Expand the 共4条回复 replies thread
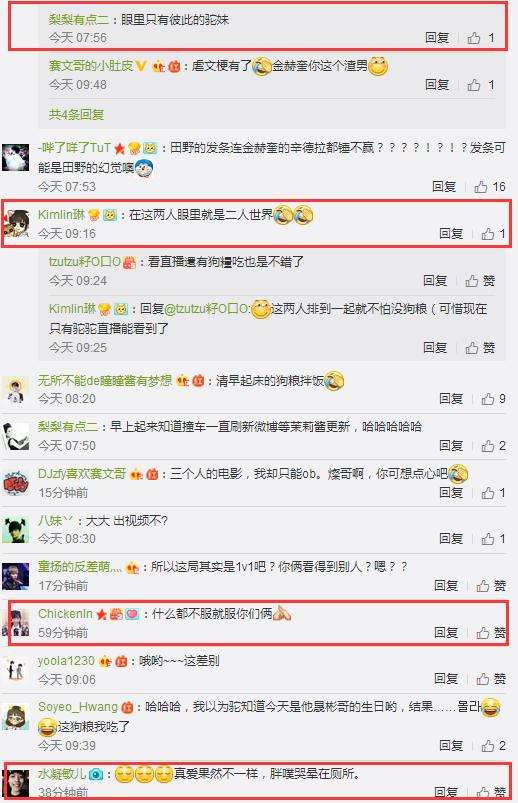 [76, 114]
